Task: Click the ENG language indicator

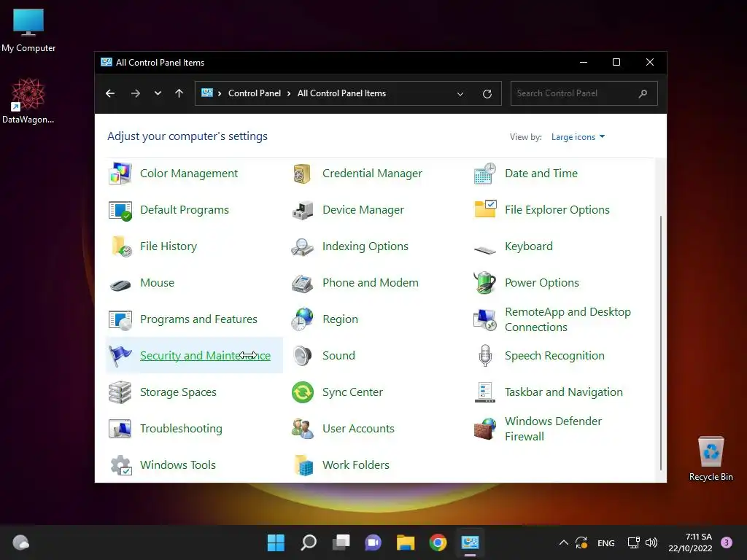Action: [x=606, y=542]
